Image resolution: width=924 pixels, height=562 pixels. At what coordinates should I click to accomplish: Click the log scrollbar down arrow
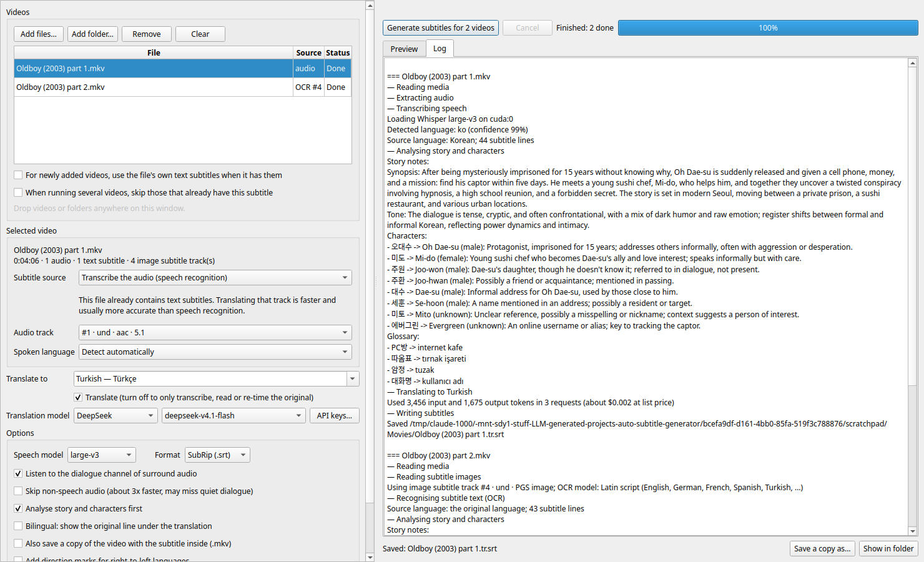(913, 531)
